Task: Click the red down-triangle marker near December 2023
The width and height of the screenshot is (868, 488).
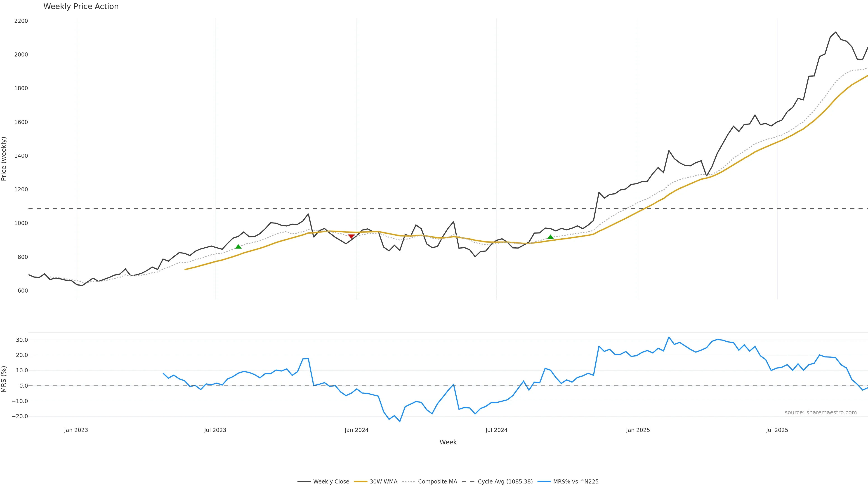Action: point(351,236)
